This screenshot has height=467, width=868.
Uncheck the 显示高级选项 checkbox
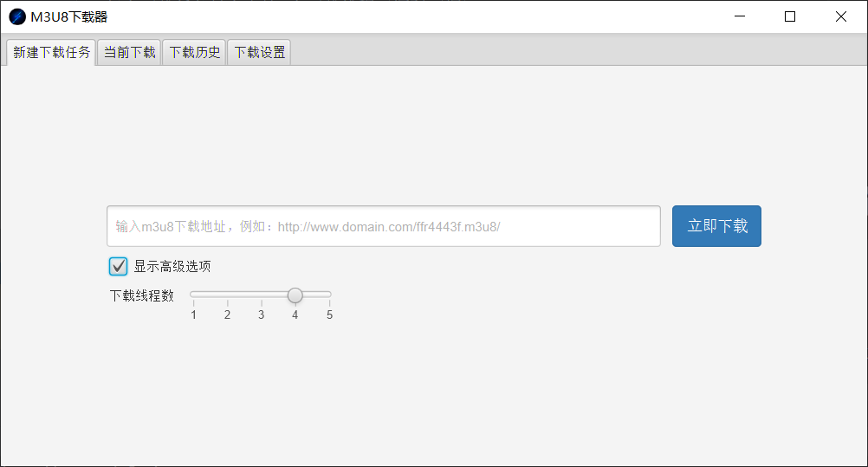point(119,266)
